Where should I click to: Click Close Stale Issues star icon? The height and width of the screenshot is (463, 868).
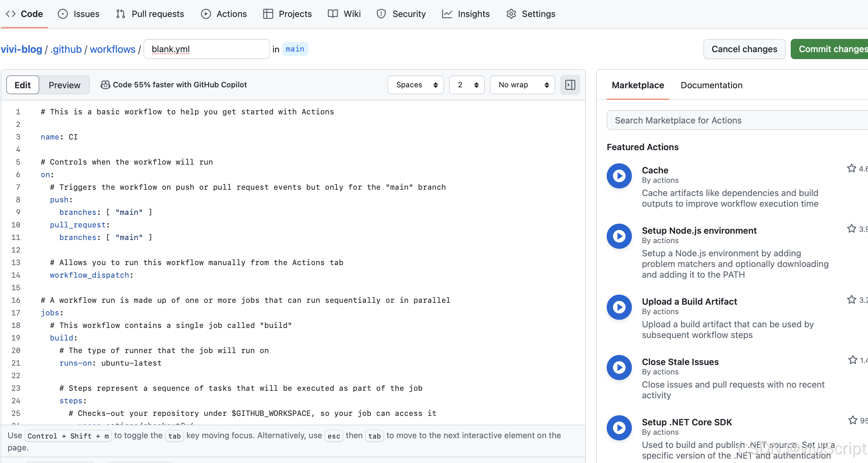[x=853, y=360]
